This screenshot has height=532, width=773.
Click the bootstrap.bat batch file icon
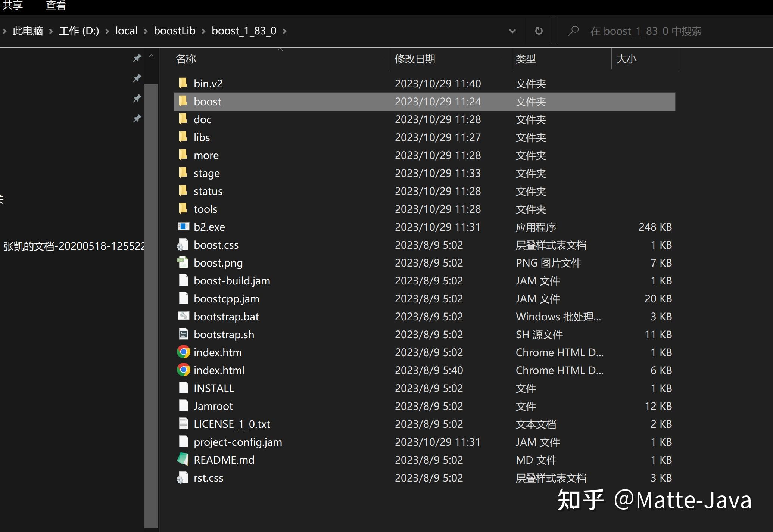click(183, 316)
